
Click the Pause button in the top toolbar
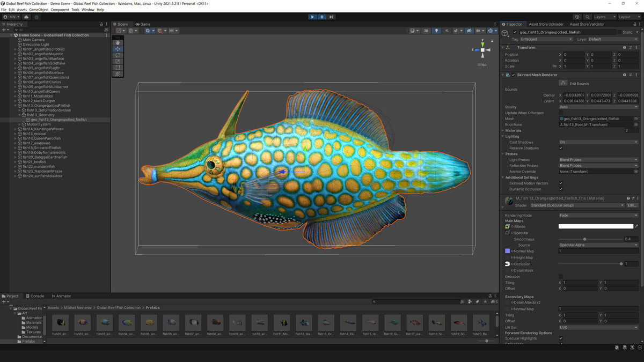[321, 17]
